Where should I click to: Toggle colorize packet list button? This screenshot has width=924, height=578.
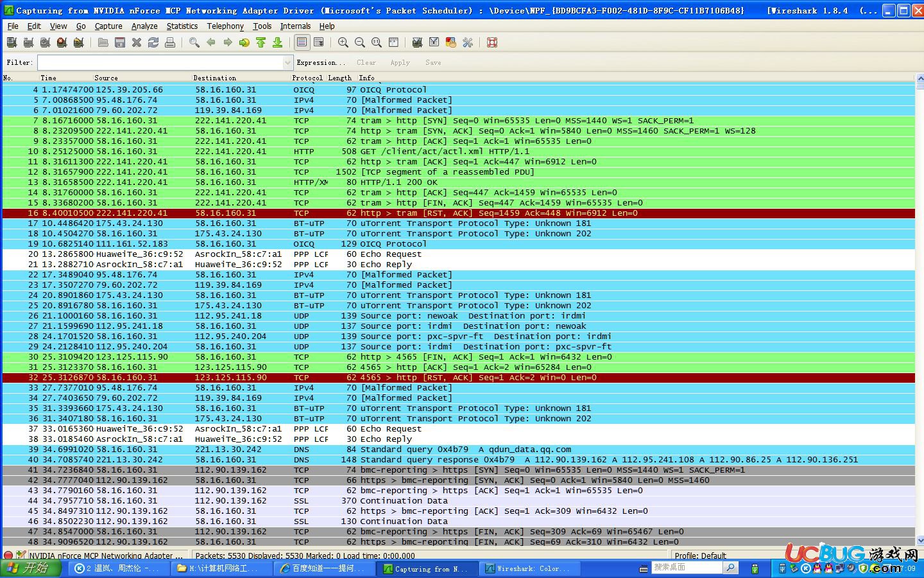click(x=302, y=42)
